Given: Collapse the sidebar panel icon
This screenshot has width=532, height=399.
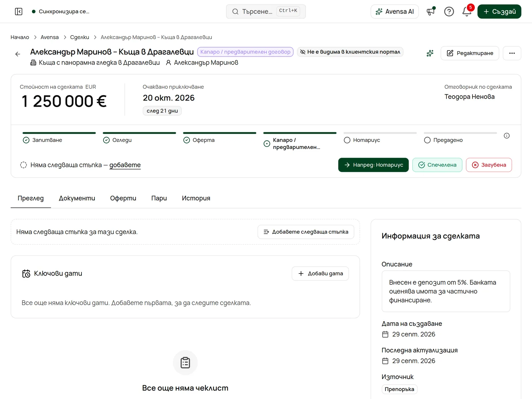Looking at the screenshot, I should (19, 12).
